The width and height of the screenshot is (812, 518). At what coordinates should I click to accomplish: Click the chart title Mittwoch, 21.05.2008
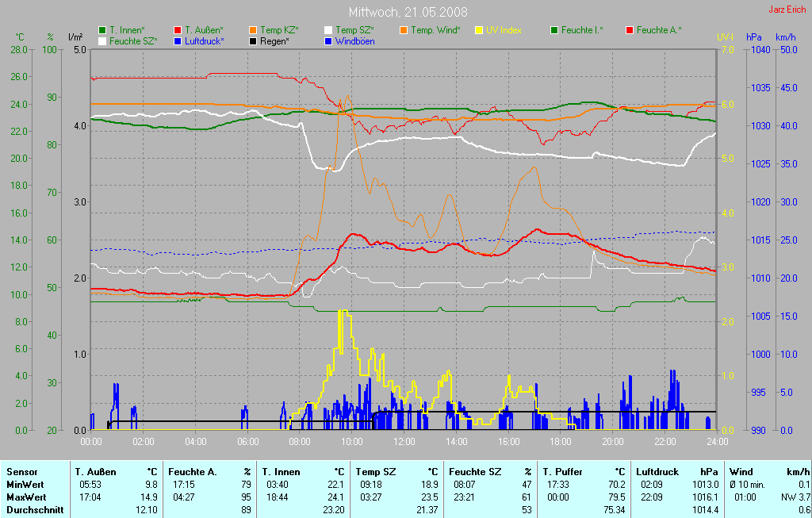[x=408, y=12]
